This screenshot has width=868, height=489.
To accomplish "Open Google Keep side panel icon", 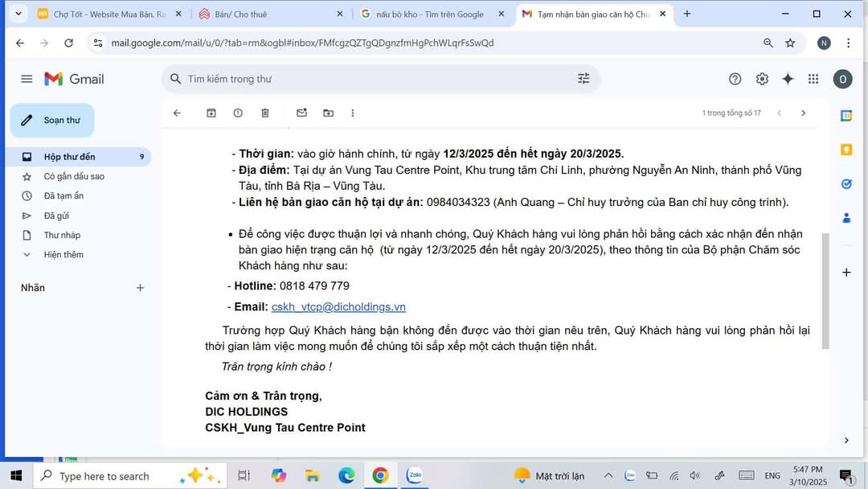I will click(x=846, y=150).
